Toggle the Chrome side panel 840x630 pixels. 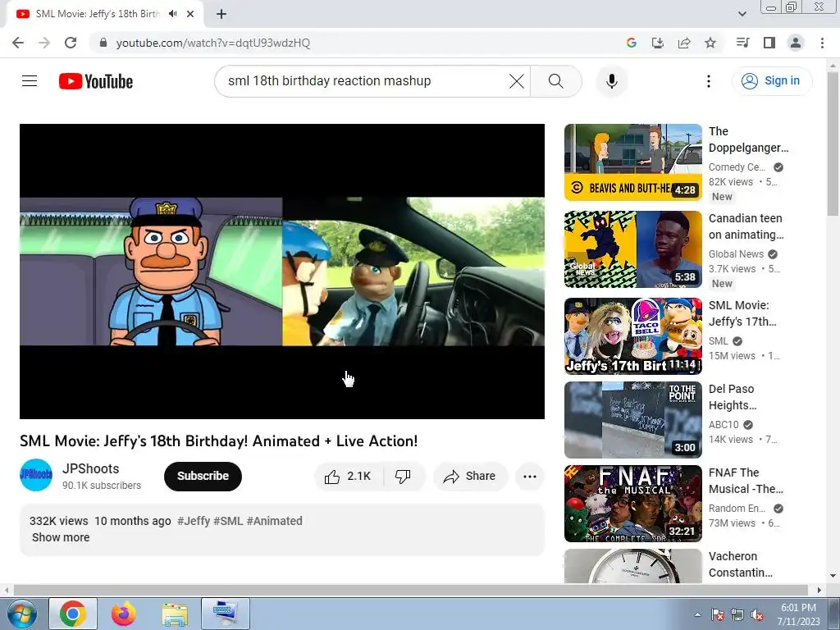coord(769,43)
